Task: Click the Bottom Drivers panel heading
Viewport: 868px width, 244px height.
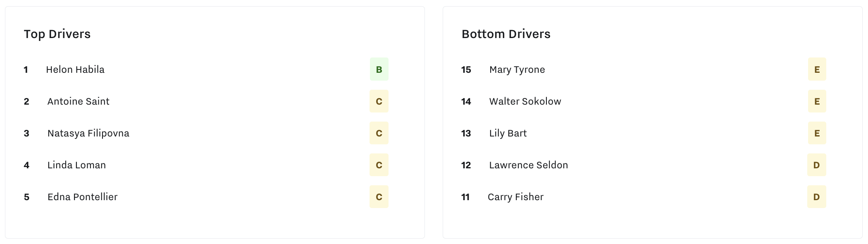Action: click(x=506, y=34)
